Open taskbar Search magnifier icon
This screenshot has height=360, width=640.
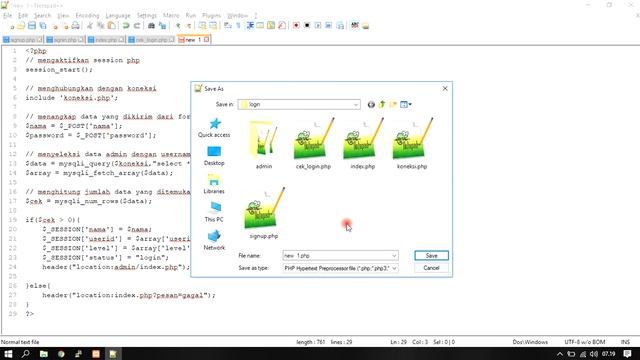click(x=25, y=354)
